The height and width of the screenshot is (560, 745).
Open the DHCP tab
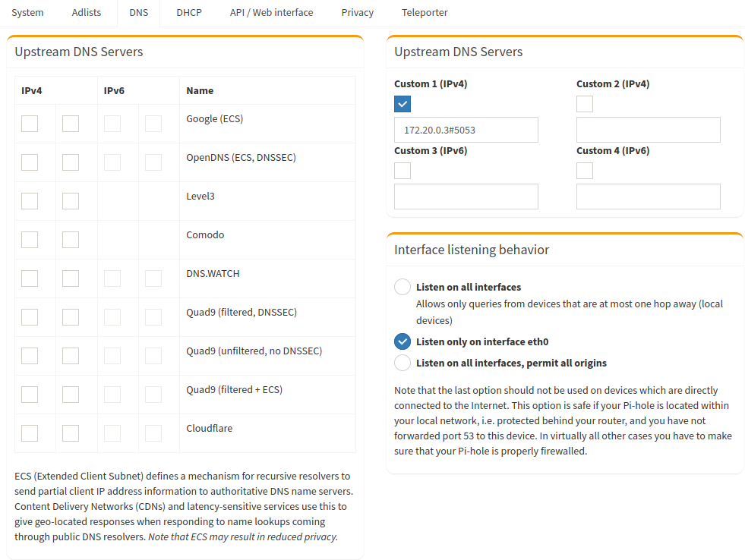tap(189, 13)
